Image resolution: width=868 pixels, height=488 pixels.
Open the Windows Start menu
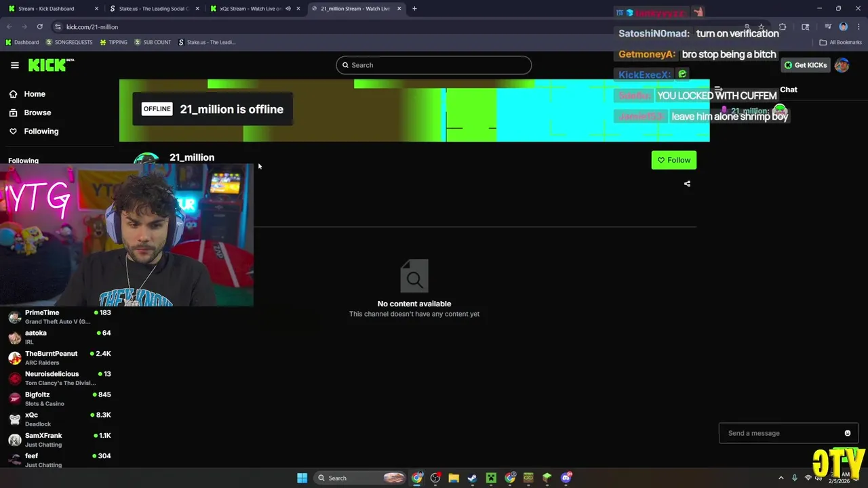click(302, 478)
